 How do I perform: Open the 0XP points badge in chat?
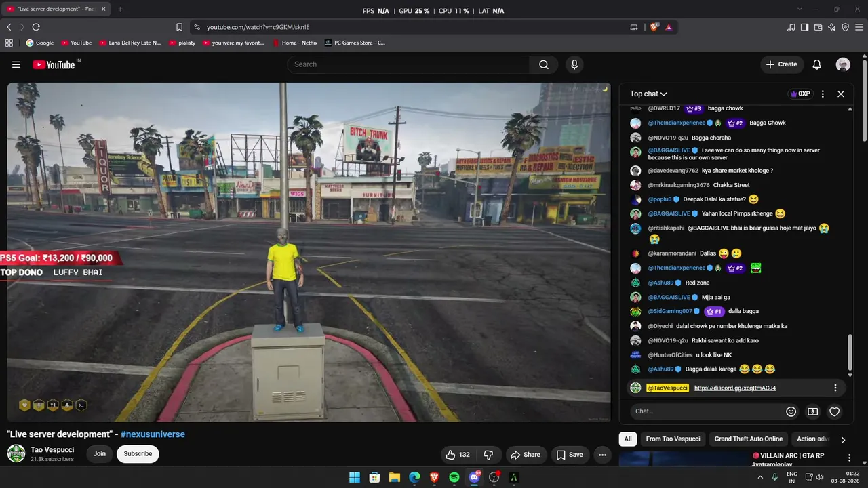[800, 94]
